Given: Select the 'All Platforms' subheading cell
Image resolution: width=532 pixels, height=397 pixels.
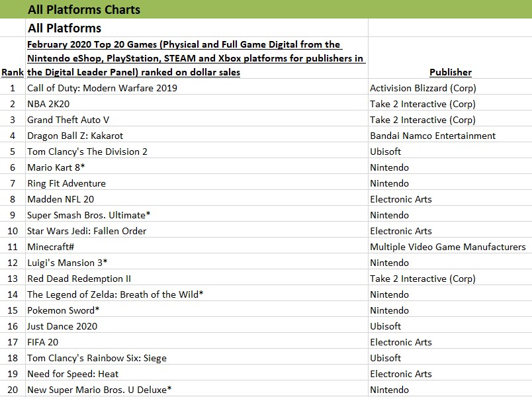Looking at the screenshot, I should [64, 28].
